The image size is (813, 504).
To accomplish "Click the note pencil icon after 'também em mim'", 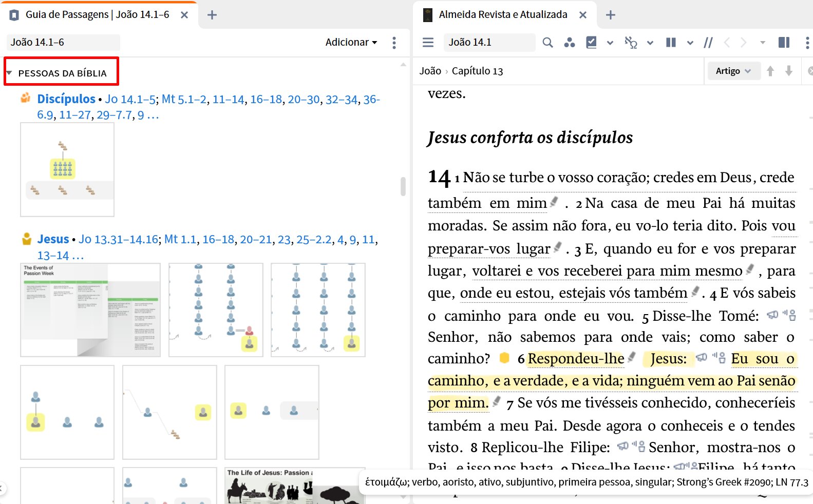I will click(554, 202).
